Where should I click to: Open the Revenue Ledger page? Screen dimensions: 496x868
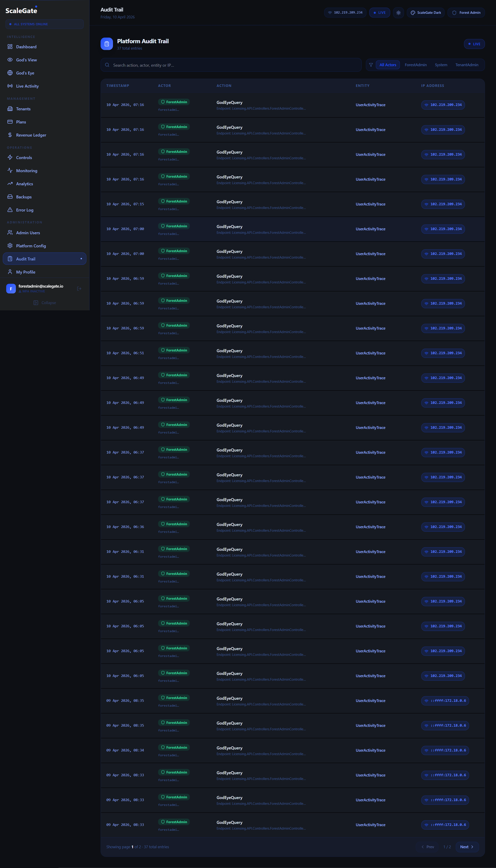[31, 135]
